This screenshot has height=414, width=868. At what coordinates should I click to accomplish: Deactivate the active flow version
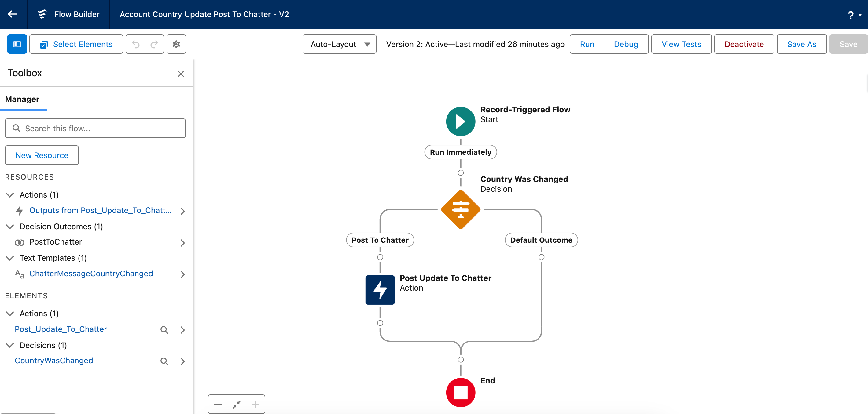744,44
